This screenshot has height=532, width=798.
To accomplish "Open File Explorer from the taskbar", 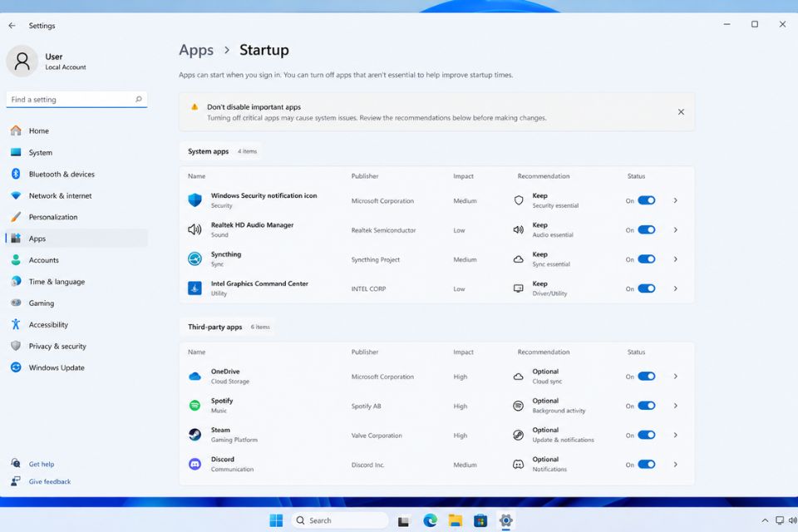I will click(x=455, y=520).
